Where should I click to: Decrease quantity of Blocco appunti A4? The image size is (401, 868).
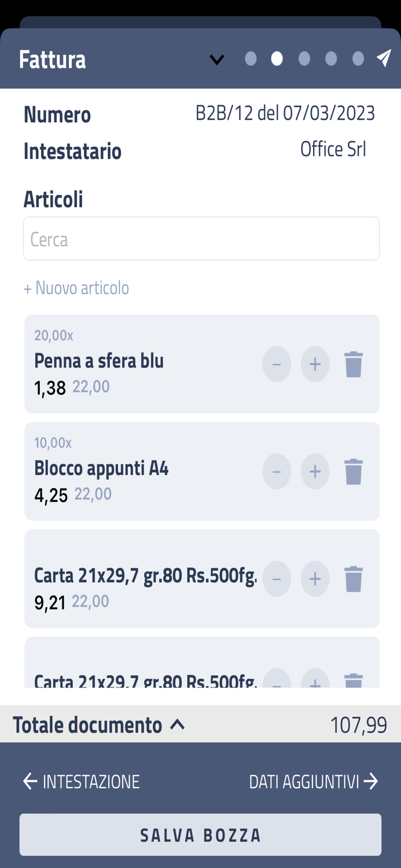click(x=277, y=471)
